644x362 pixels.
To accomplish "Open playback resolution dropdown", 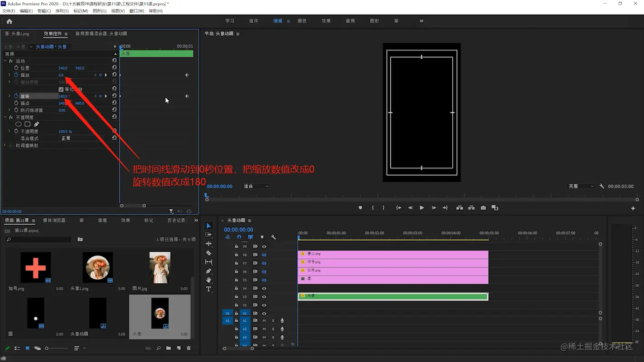I will tap(581, 186).
